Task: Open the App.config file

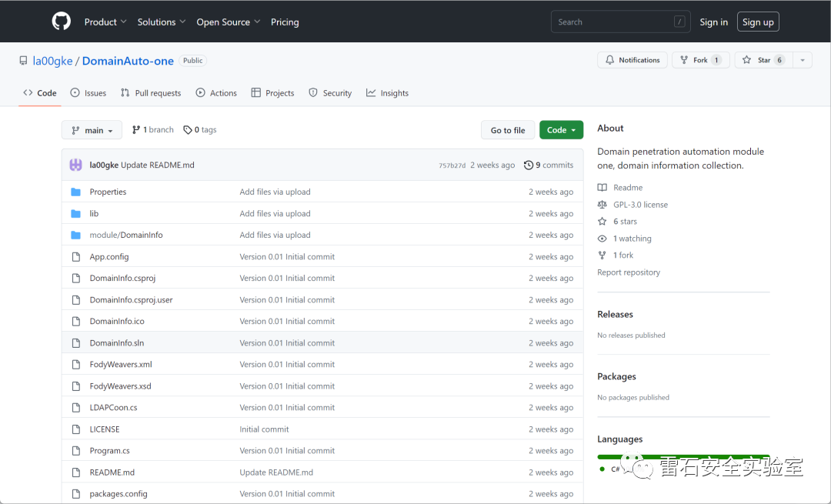Action: [x=109, y=256]
